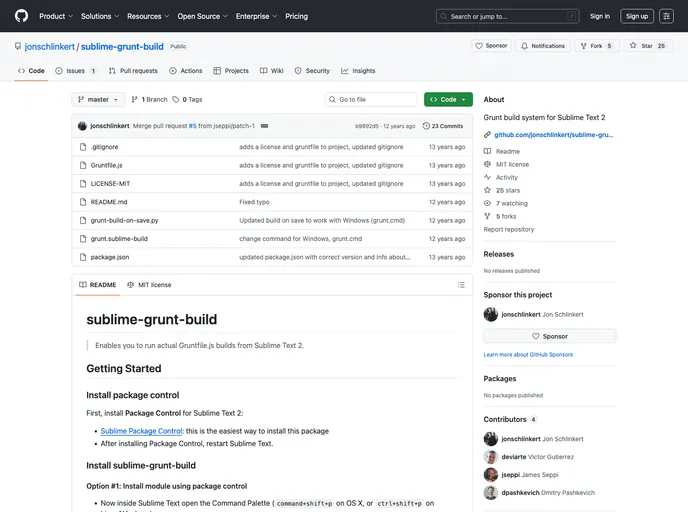
Task: Open the 23 Commits history link
Action: pos(443,126)
